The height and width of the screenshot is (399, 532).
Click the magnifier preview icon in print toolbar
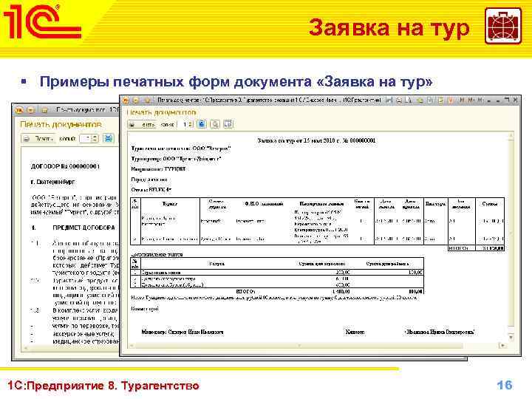tap(215, 124)
